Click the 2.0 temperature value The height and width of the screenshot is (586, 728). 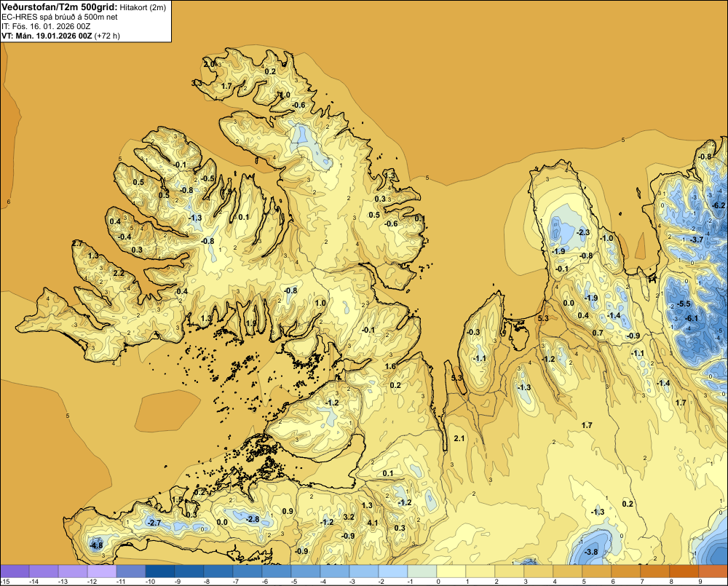210,64
